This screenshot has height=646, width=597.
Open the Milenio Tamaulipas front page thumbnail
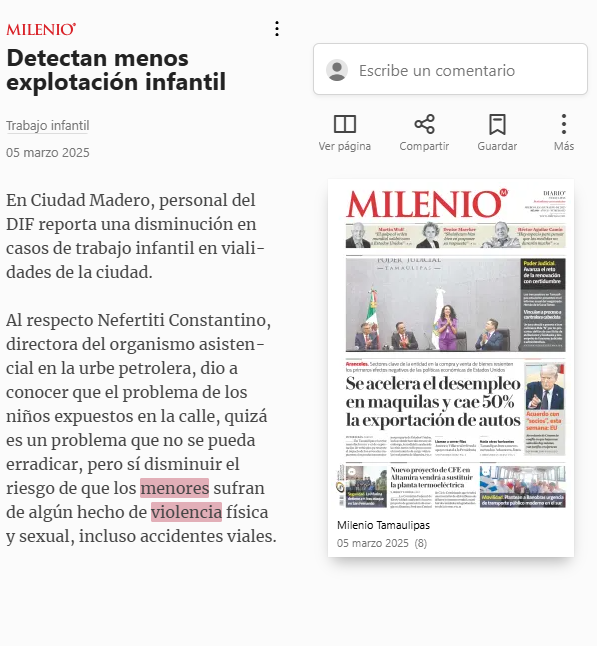[x=455, y=349]
